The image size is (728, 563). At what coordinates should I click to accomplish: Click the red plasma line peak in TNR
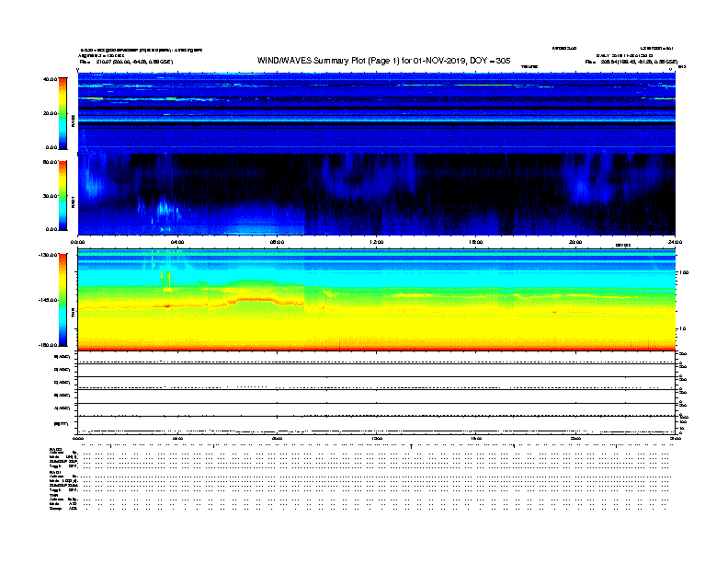point(253,300)
